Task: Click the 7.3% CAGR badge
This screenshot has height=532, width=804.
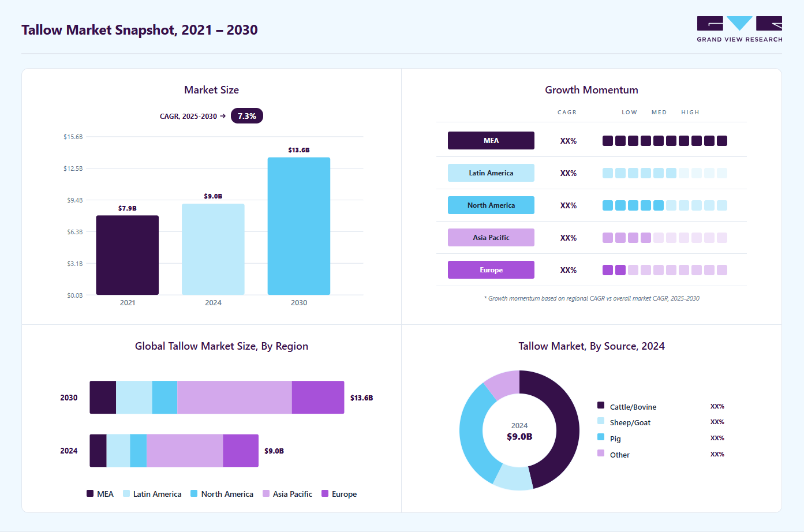Action: 247,116
